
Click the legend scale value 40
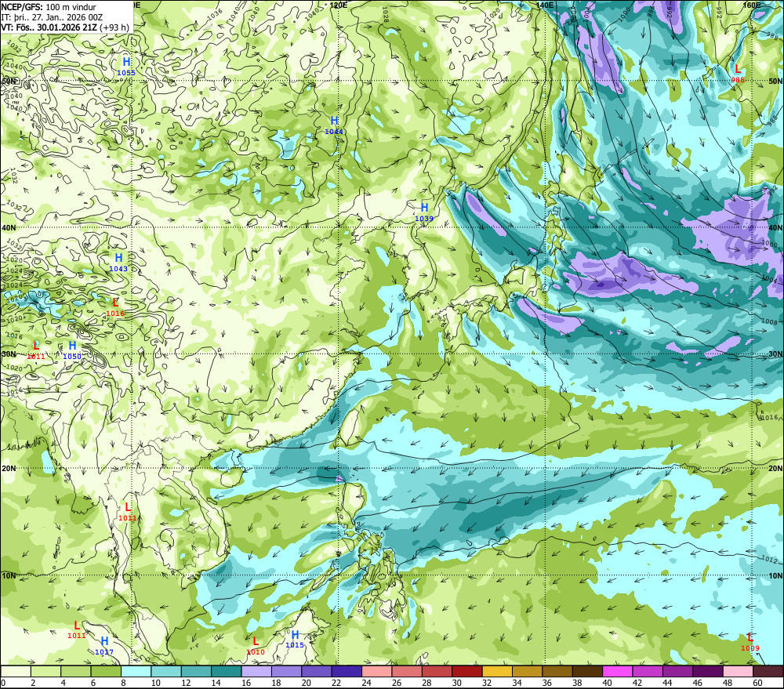[x=608, y=683]
